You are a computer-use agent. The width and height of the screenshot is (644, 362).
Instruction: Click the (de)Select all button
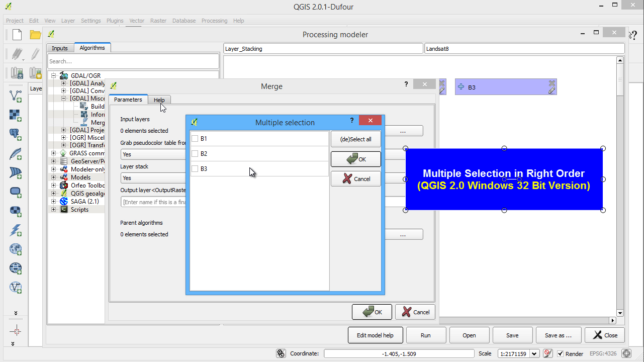coord(356,139)
